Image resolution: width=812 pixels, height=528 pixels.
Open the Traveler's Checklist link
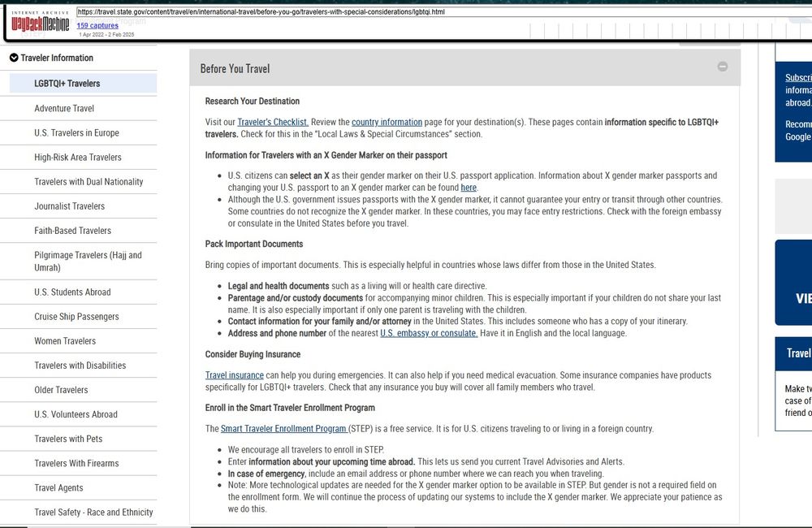273,122
